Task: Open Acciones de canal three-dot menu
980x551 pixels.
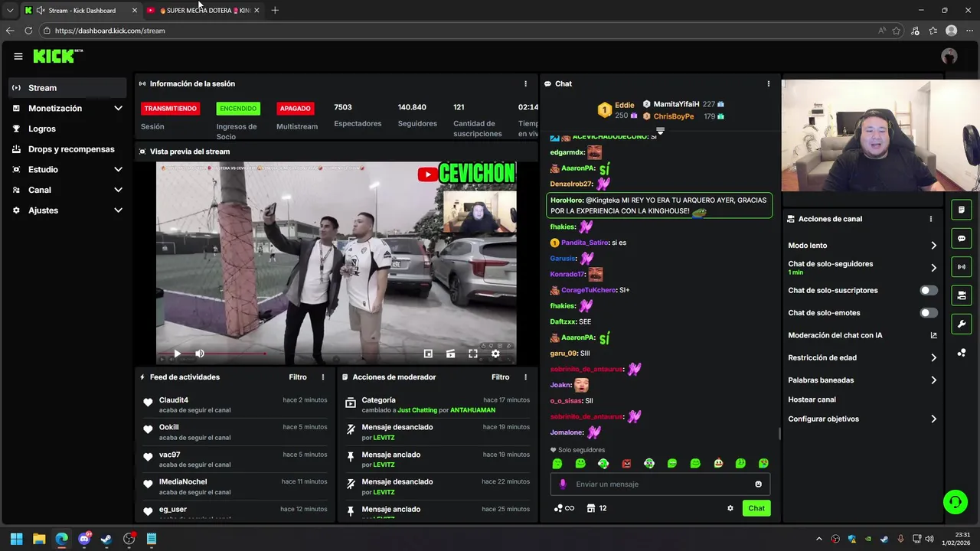Action: 931,219
